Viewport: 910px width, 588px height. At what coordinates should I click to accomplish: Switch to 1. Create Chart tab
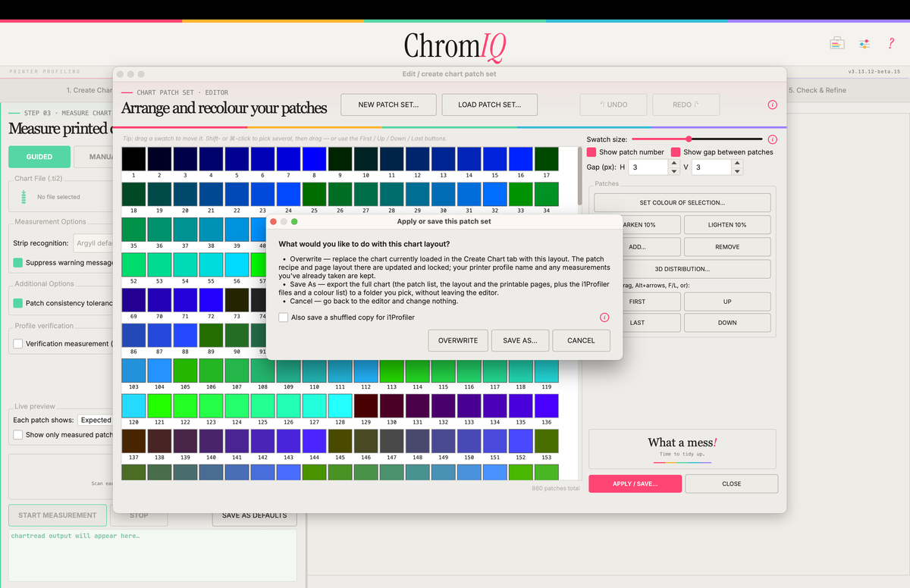coord(91,90)
